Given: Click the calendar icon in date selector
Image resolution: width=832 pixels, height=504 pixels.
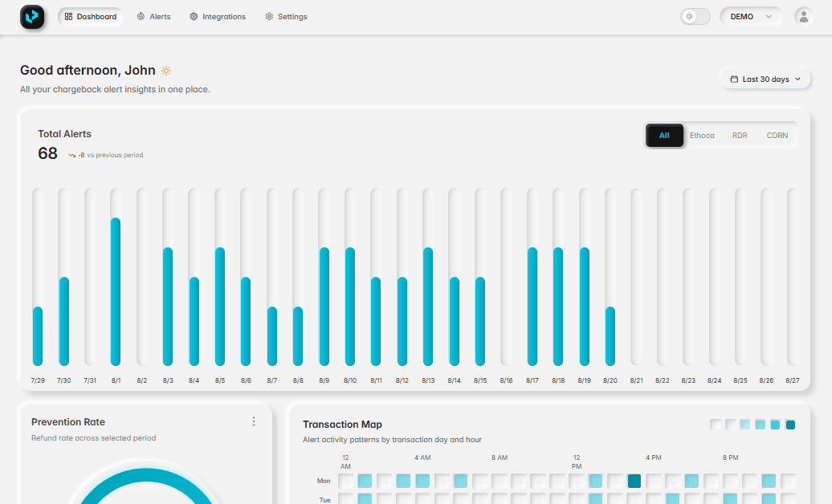Looking at the screenshot, I should [734, 79].
